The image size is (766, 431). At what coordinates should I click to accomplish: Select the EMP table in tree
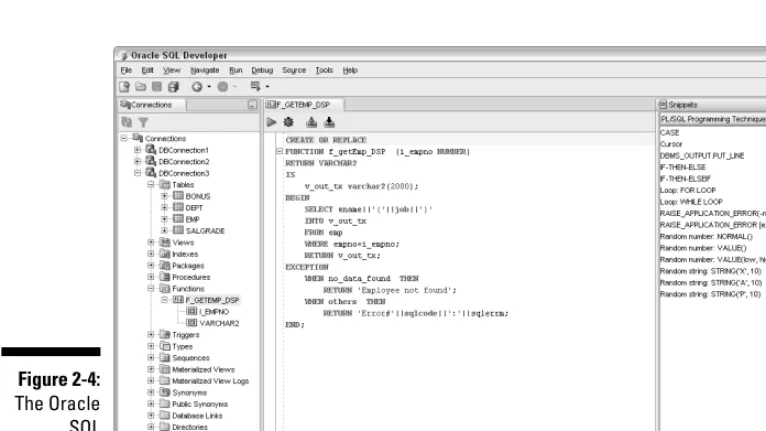pos(192,219)
